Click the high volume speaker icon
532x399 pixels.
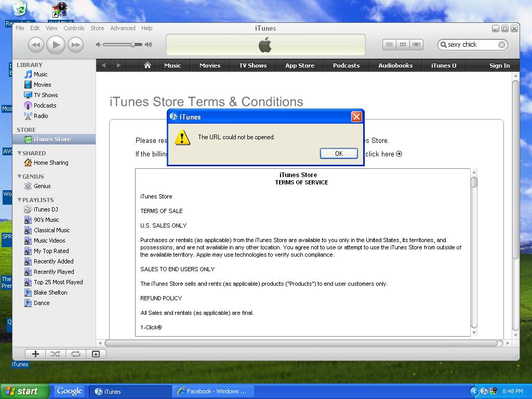click(x=148, y=45)
